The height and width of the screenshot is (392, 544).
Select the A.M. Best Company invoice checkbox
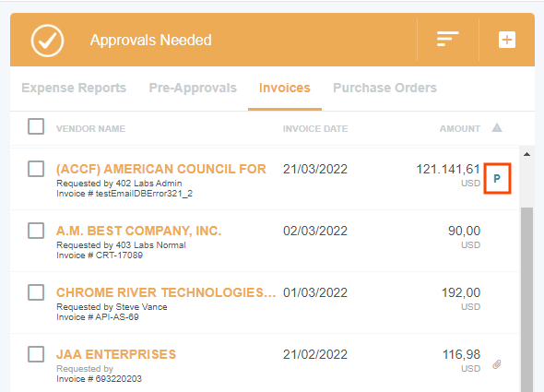(x=36, y=231)
